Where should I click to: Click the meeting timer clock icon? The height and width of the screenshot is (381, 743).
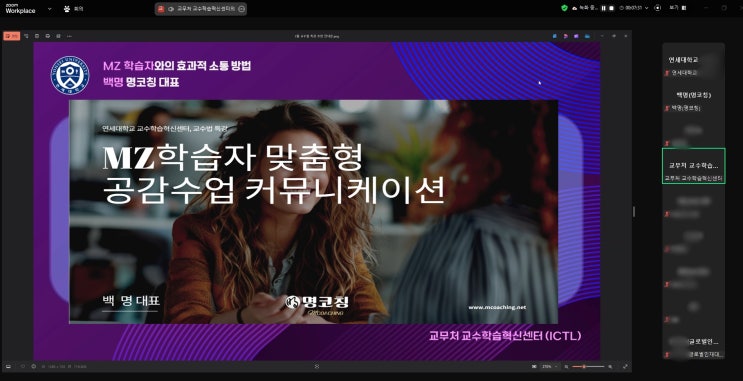[x=622, y=8]
